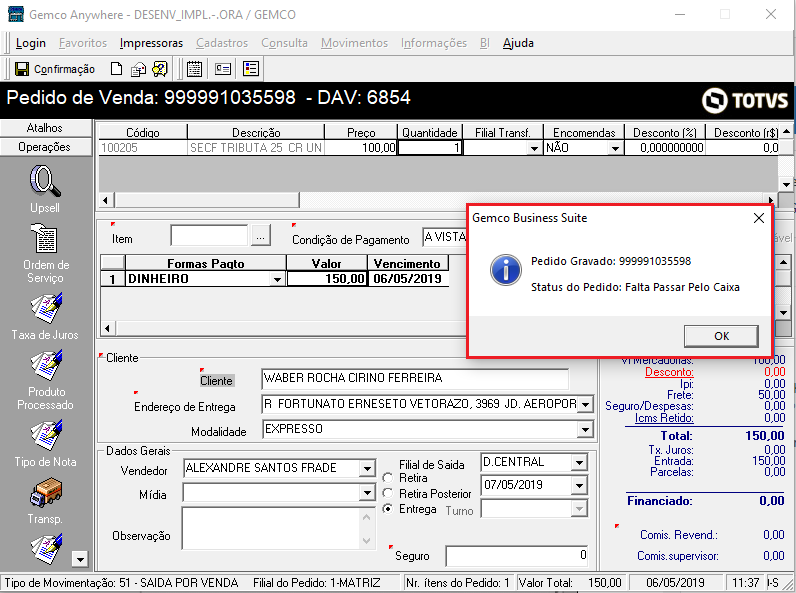
Task: Expand the Endereço de Entrega dropdown
Action: (x=585, y=404)
